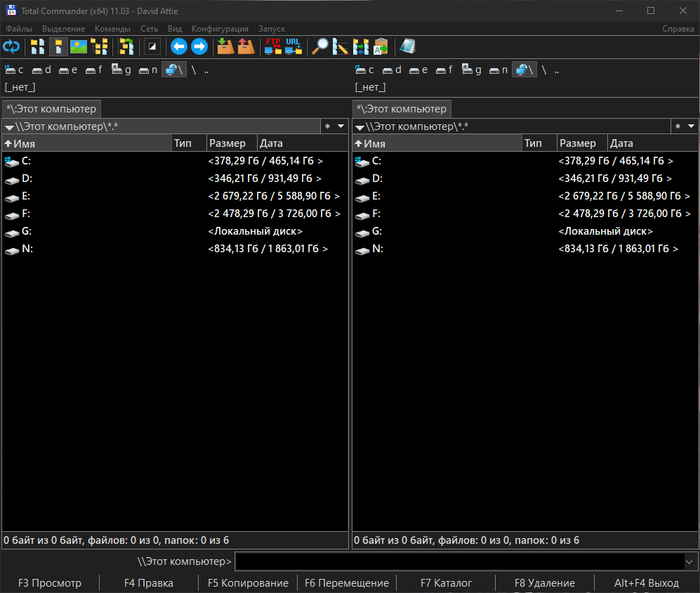Screen dimensions: 700x593
Task: Open the Запуск menu
Action: click(272, 29)
